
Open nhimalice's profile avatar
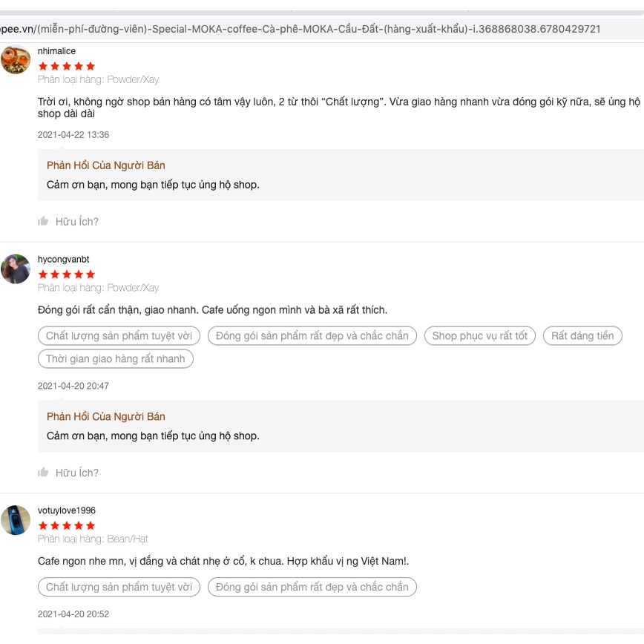(16, 59)
